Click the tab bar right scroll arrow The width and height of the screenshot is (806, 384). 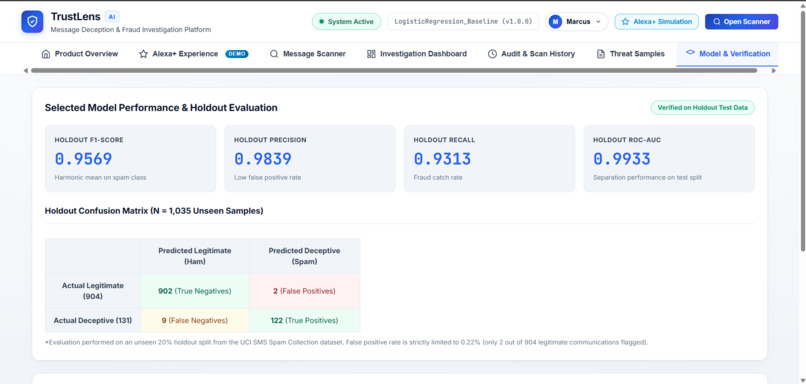tap(774, 70)
